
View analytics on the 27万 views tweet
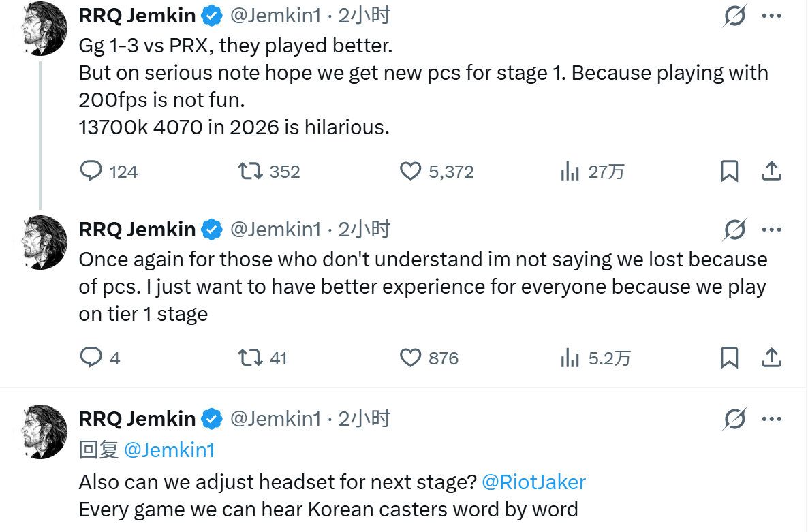point(570,172)
